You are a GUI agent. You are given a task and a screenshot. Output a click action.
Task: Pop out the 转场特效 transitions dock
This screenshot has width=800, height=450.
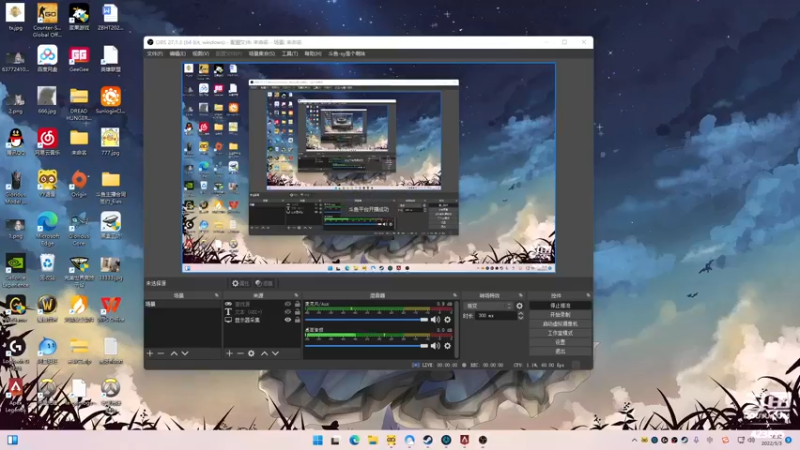[x=521, y=295]
